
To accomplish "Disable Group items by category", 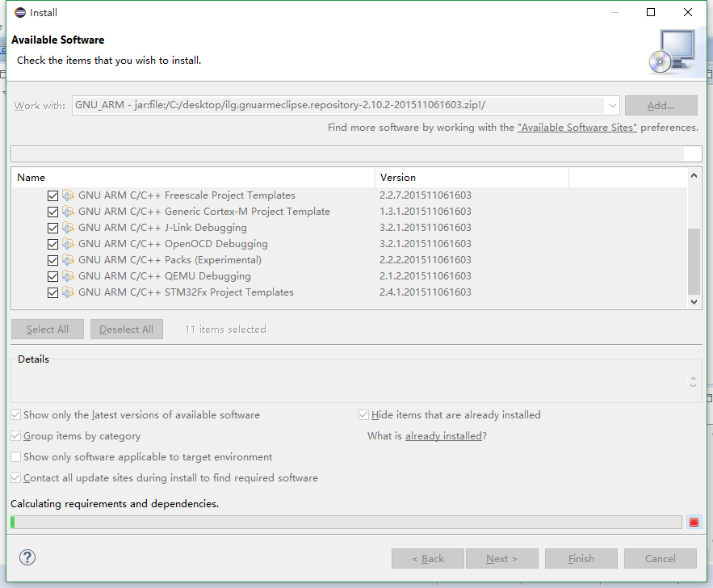I will pyautogui.click(x=15, y=435).
